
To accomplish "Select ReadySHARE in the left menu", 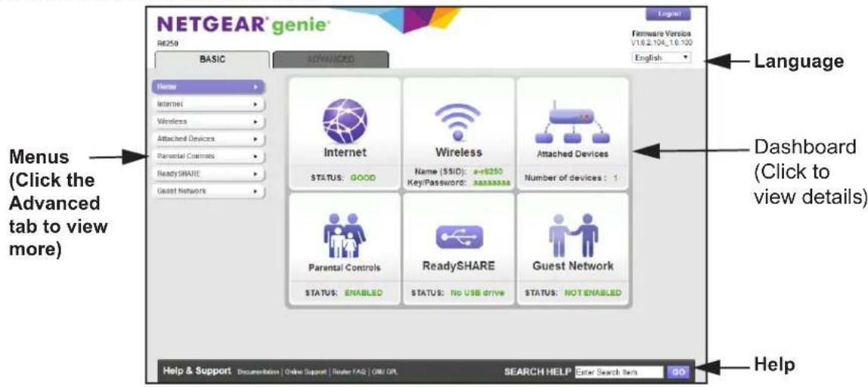I will click(x=208, y=173).
